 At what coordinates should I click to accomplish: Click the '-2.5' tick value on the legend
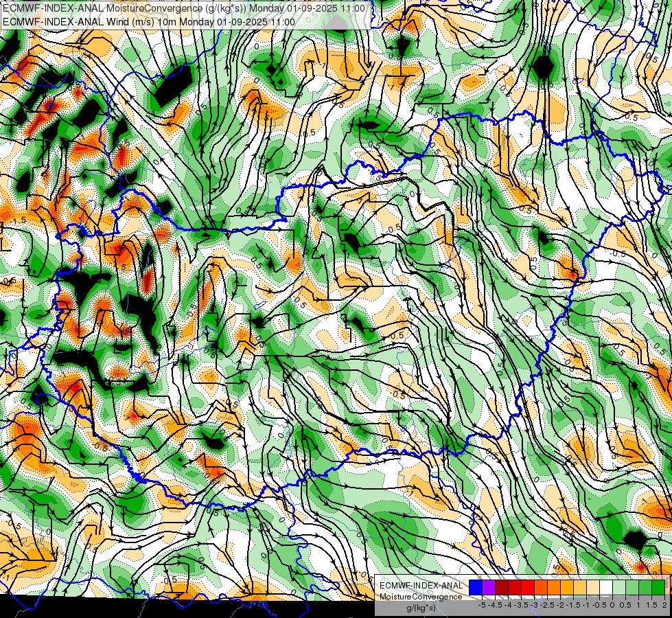pyautogui.click(x=547, y=605)
